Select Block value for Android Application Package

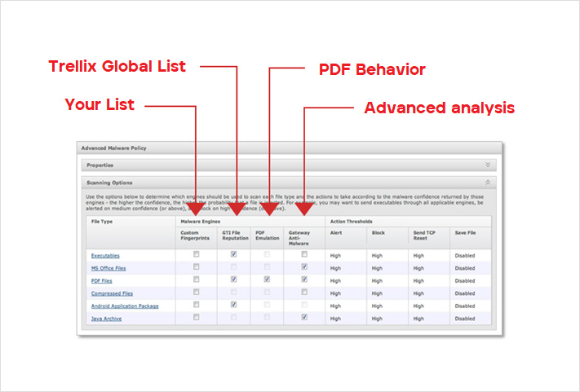point(377,306)
